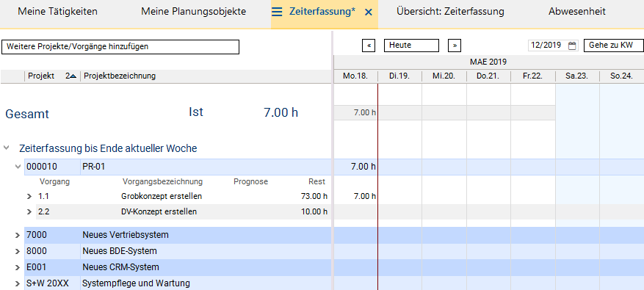644x290 pixels.
Task: Collapse project 000010 PR-01
Action: [x=17, y=167]
